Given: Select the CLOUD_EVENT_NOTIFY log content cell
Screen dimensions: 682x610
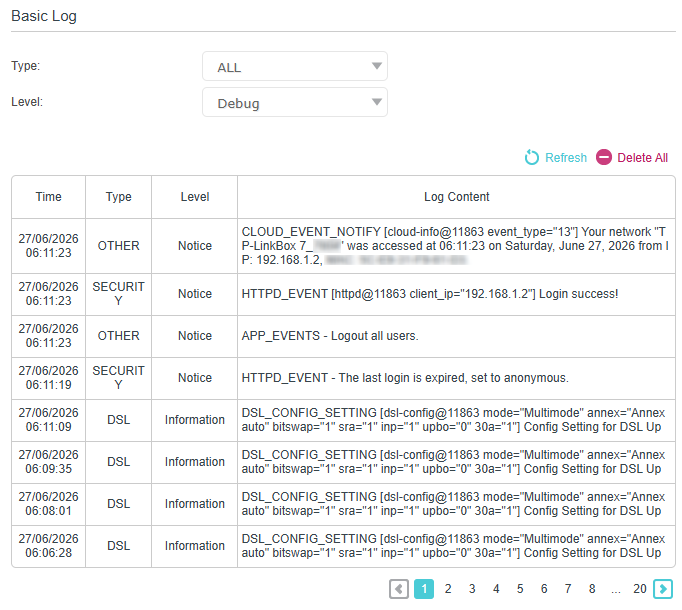Looking at the screenshot, I should [x=456, y=246].
